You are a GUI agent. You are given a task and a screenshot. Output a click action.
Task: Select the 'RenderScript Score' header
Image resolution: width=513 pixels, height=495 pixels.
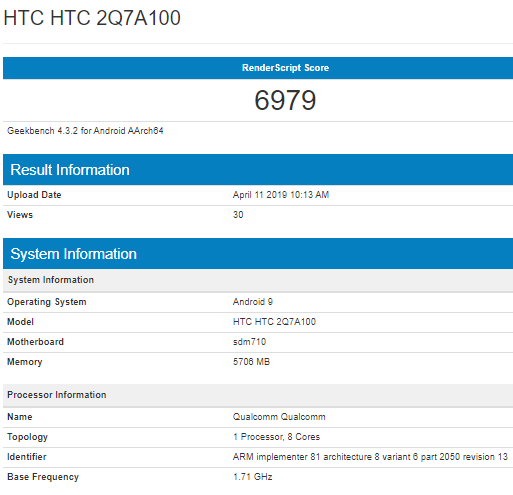pos(285,68)
